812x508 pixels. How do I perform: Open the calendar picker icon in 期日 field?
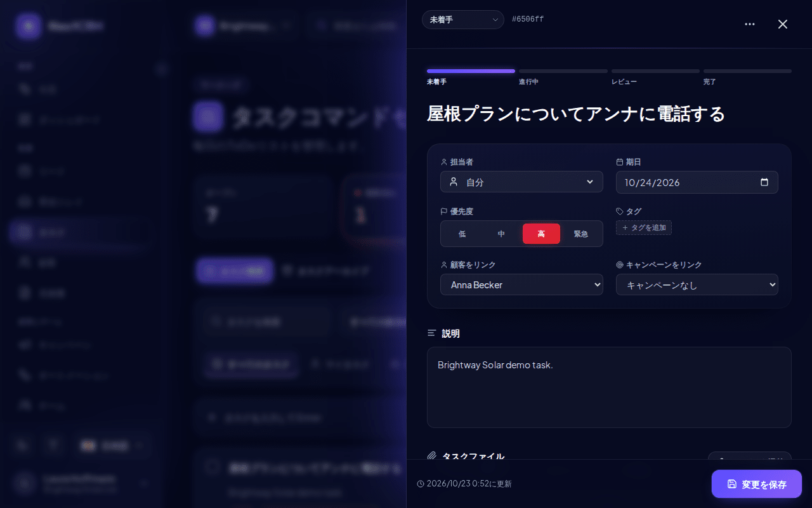pos(764,182)
